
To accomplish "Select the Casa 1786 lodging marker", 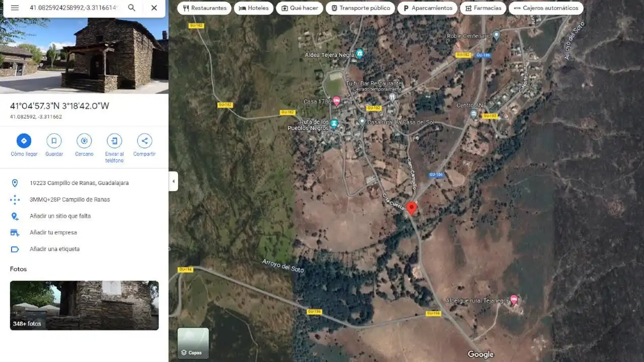I will click(x=337, y=101).
